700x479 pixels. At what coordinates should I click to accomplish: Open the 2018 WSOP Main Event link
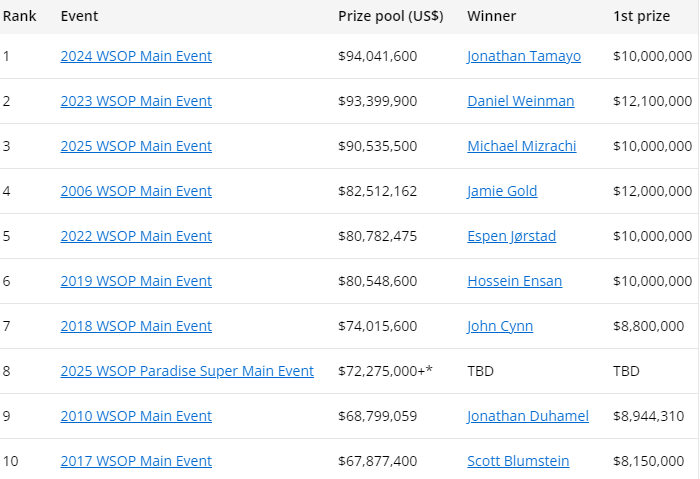pyautogui.click(x=136, y=326)
